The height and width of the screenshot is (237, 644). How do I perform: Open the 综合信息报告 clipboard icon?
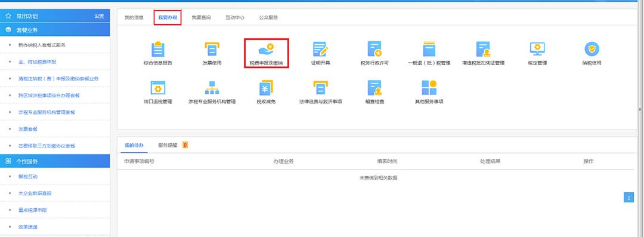(157, 50)
